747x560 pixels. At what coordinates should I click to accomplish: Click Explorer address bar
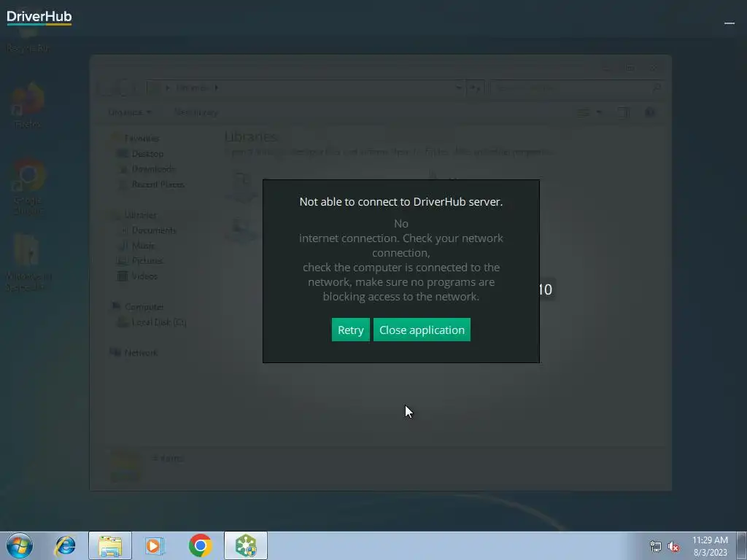pyautogui.click(x=306, y=87)
